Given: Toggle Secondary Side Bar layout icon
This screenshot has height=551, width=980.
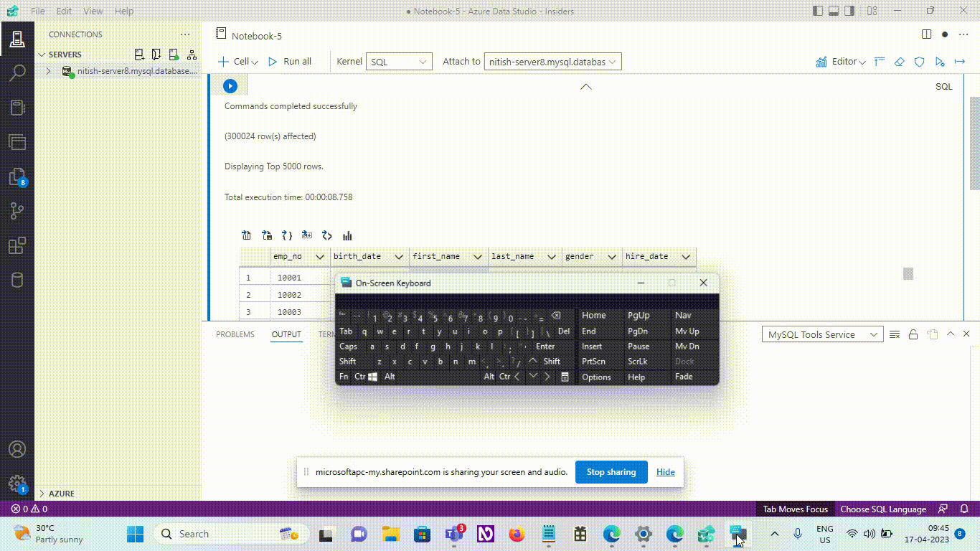Looking at the screenshot, I should [x=850, y=11].
